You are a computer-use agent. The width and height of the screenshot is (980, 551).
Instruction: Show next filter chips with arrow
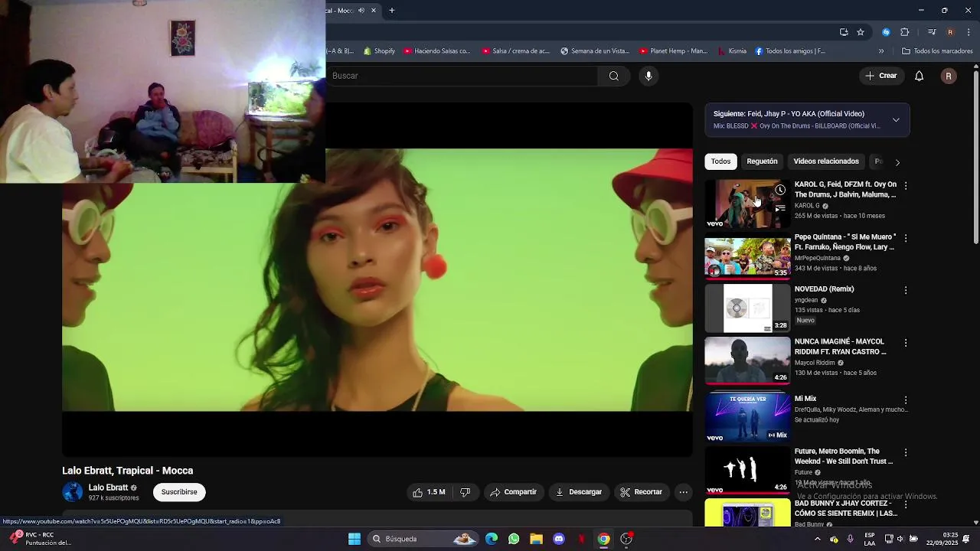(x=897, y=162)
